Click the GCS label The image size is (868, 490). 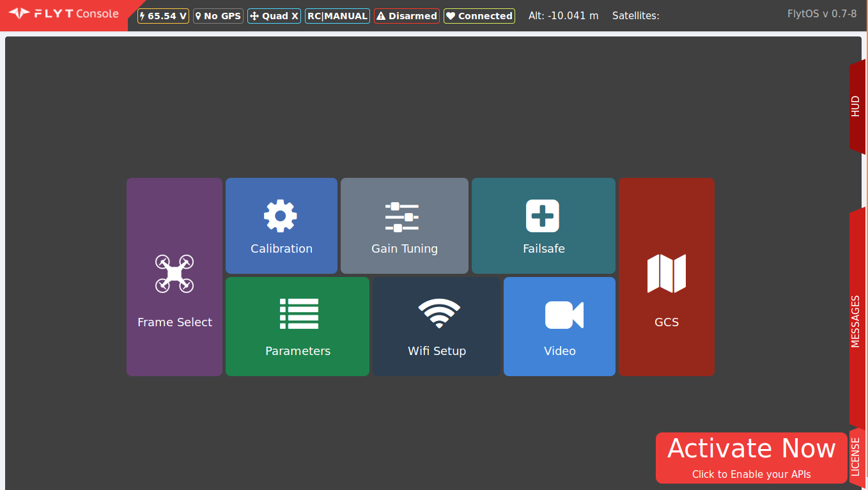(667, 322)
